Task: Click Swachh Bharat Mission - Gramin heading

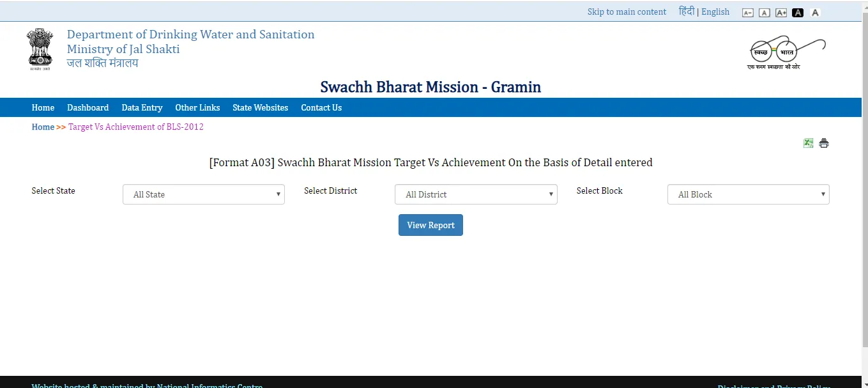Action: coord(430,87)
